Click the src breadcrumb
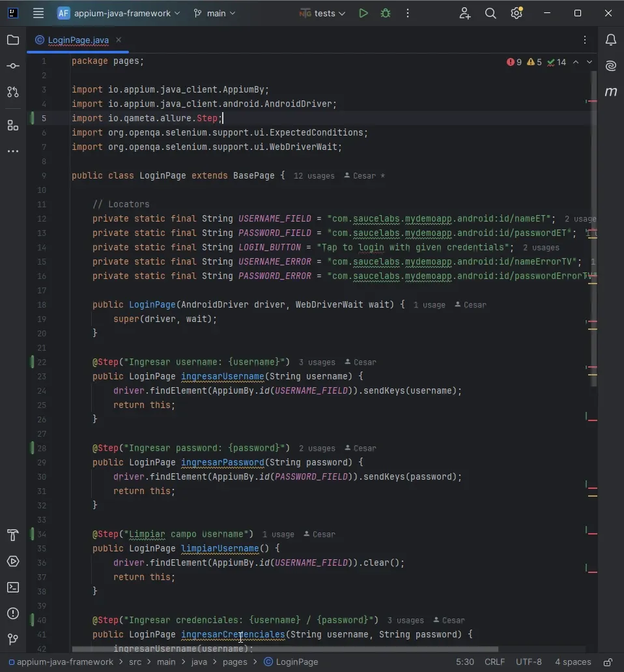This screenshot has height=672, width=624. point(135,662)
